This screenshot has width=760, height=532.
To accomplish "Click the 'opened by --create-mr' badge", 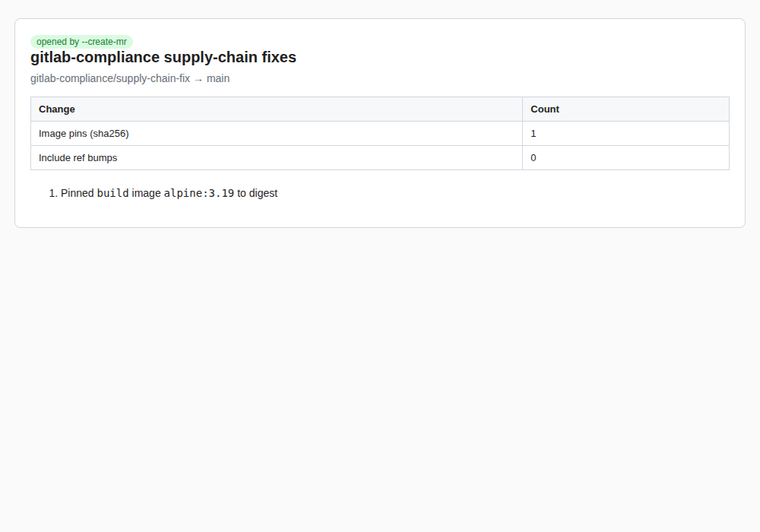I will click(81, 42).
